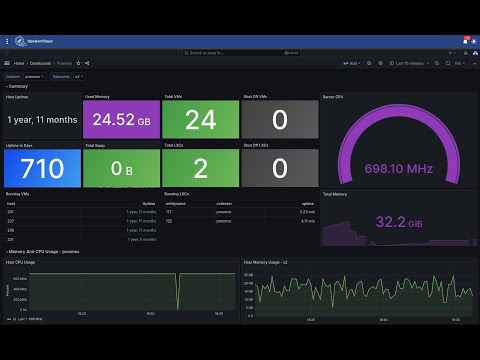The image size is (480, 360).
Task: Click the 710 uptime days value
Action: pos(42,168)
